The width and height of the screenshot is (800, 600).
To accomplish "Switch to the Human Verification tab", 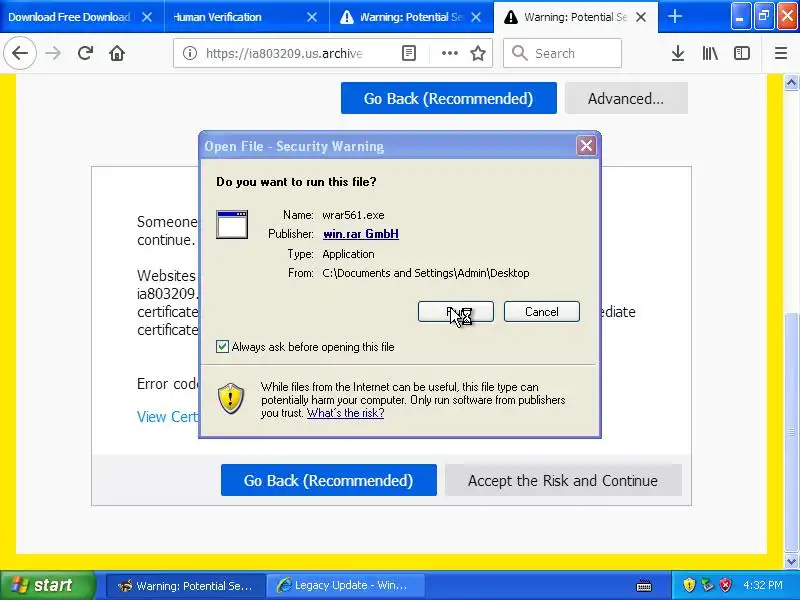I will click(217, 17).
